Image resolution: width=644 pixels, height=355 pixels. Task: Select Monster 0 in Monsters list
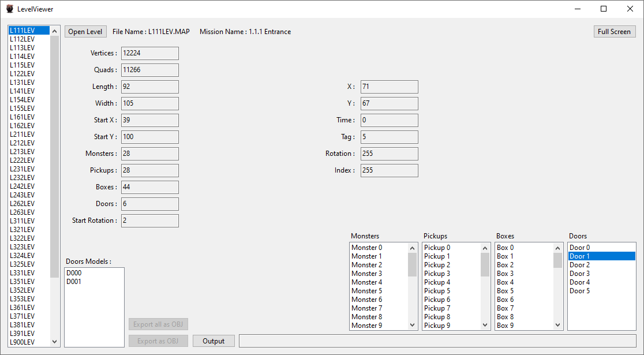point(379,248)
